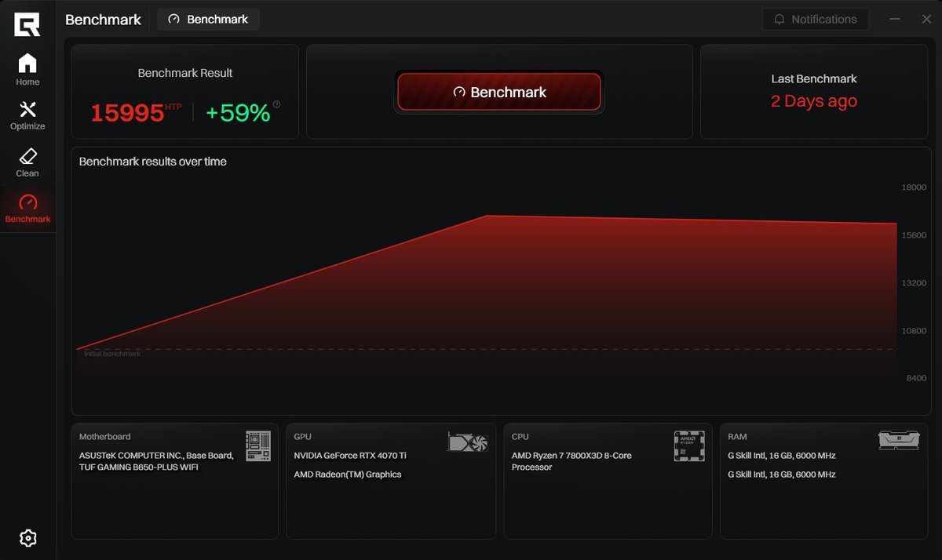Select the Benchmark sidebar item
This screenshot has width=942, height=560.
point(27,209)
